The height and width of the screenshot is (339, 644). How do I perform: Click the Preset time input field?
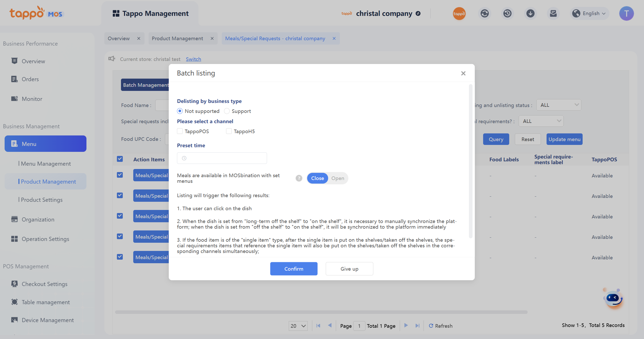click(222, 158)
